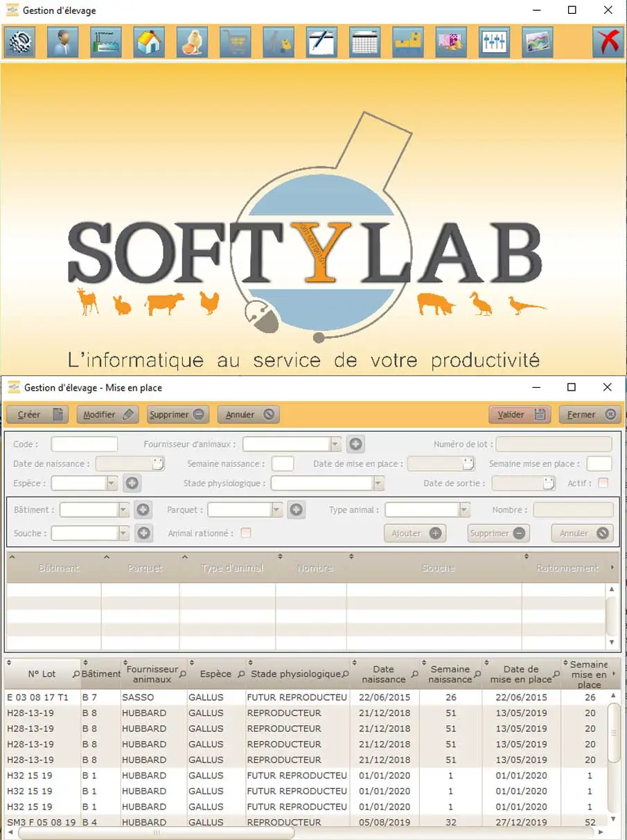Click the red X quit icon in the toolbar

608,42
